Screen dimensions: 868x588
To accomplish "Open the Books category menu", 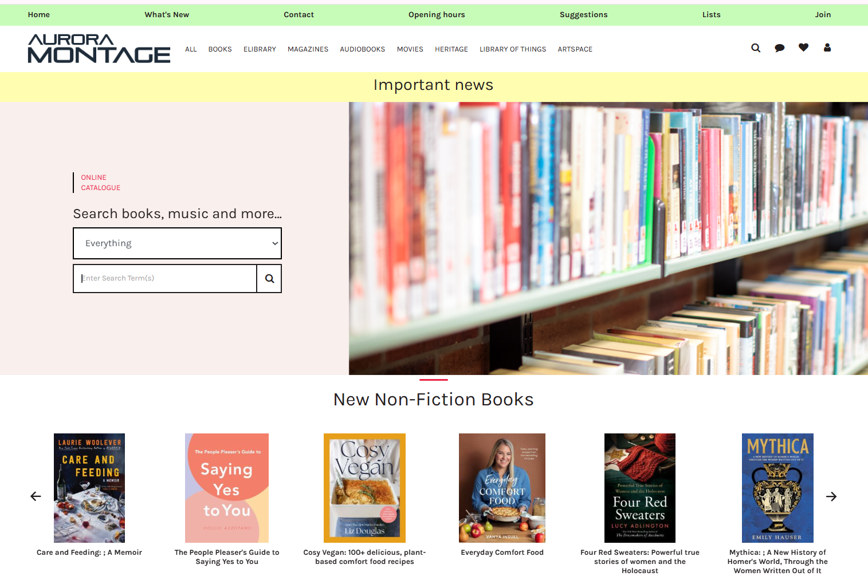I will point(220,49).
